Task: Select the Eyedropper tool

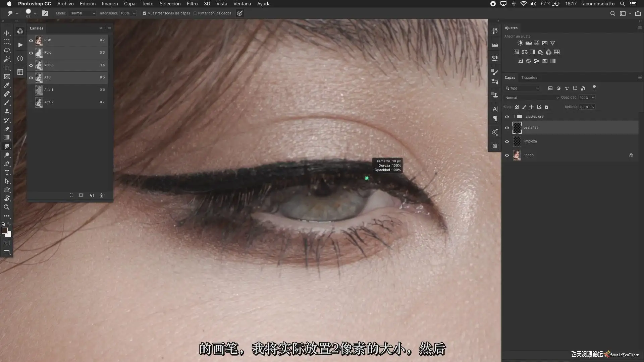Action: click(7, 85)
